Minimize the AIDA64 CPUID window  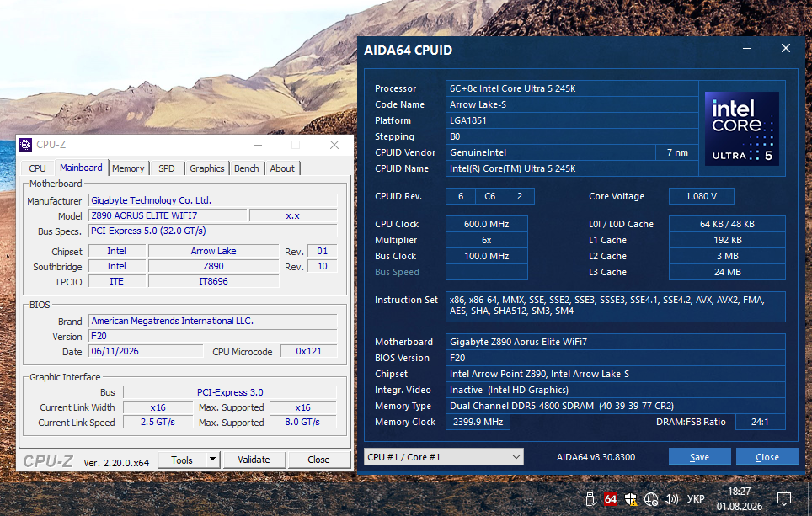[x=747, y=48]
